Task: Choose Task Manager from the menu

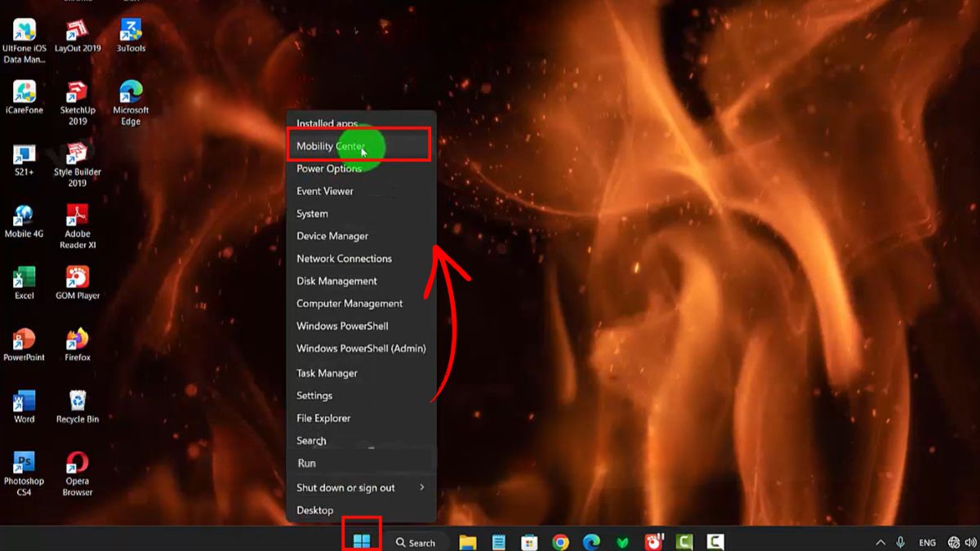Action: pos(361,373)
